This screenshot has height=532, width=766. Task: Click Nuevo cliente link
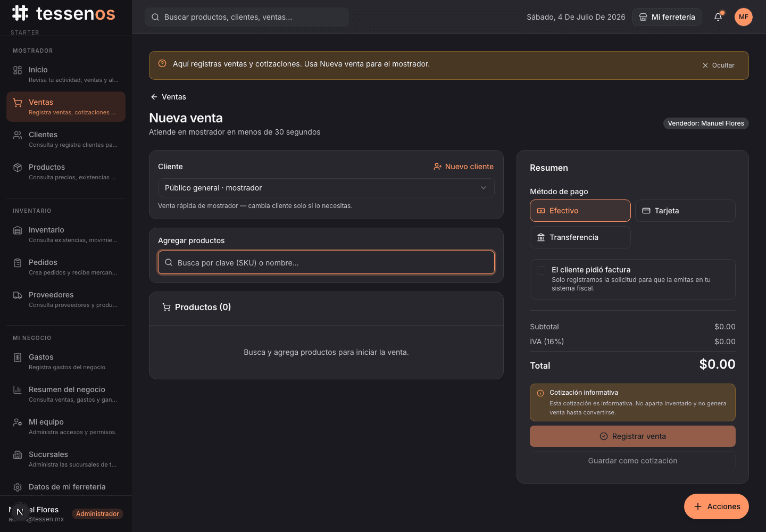pyautogui.click(x=463, y=167)
